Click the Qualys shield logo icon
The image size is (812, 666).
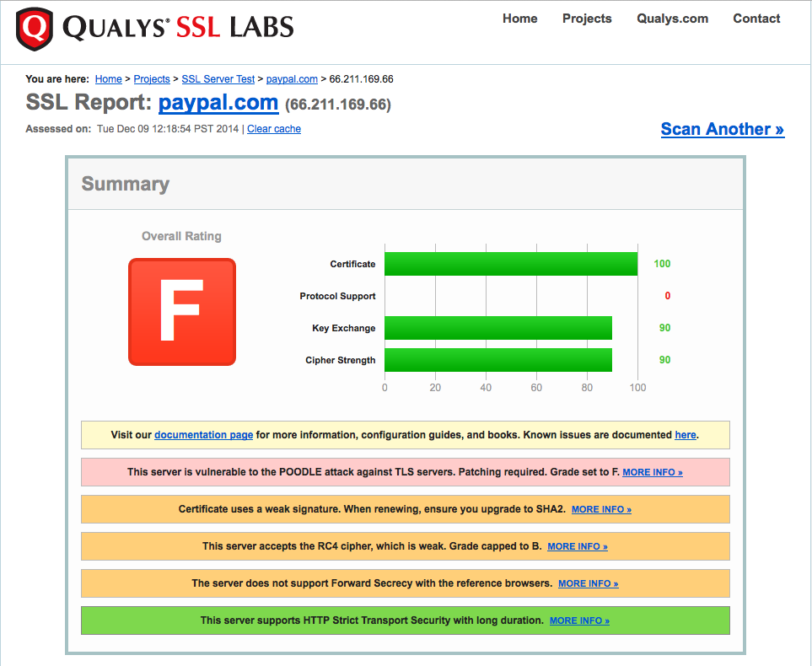[x=35, y=29]
